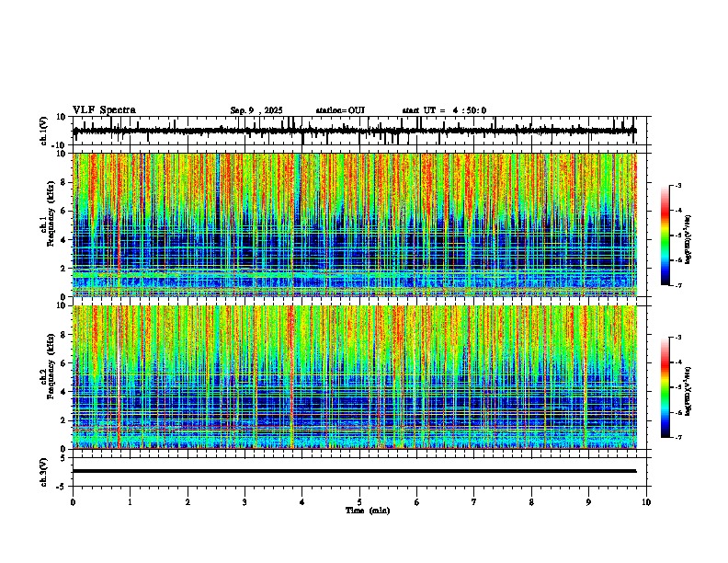Click the "Time (min)" axis label

pyautogui.click(x=368, y=511)
